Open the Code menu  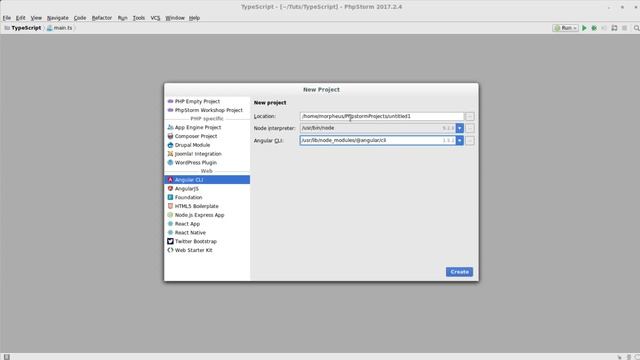tap(80, 18)
